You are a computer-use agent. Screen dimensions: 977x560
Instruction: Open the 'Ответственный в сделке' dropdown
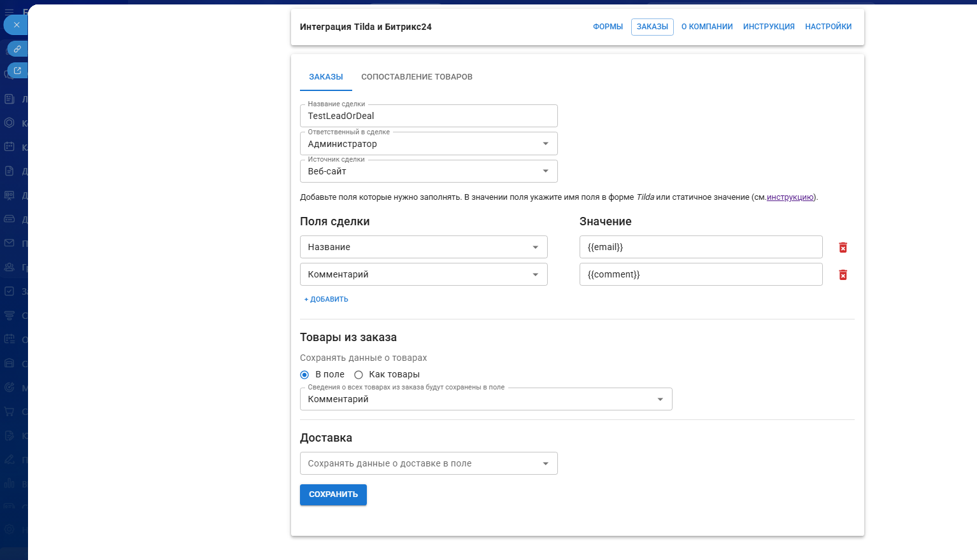[x=428, y=144]
